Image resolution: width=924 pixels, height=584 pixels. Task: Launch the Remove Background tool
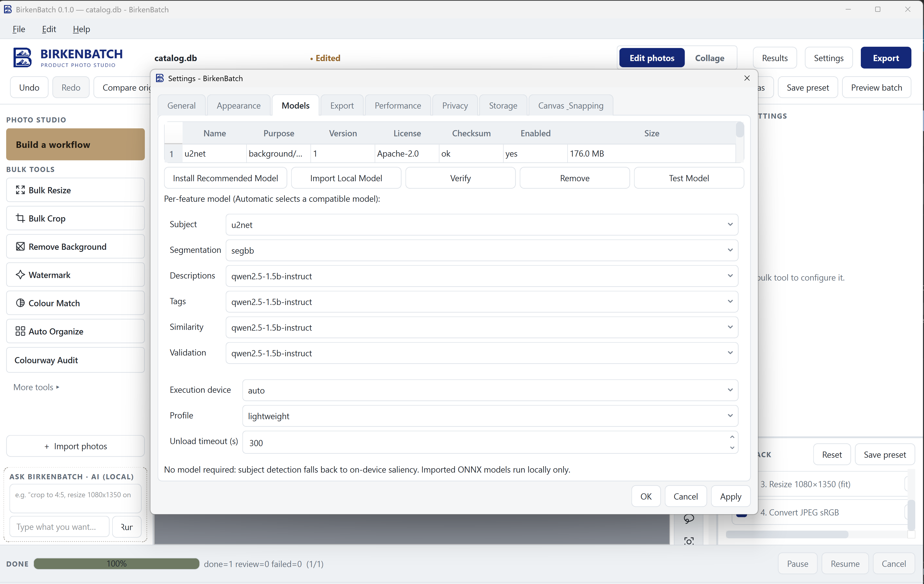tap(75, 246)
